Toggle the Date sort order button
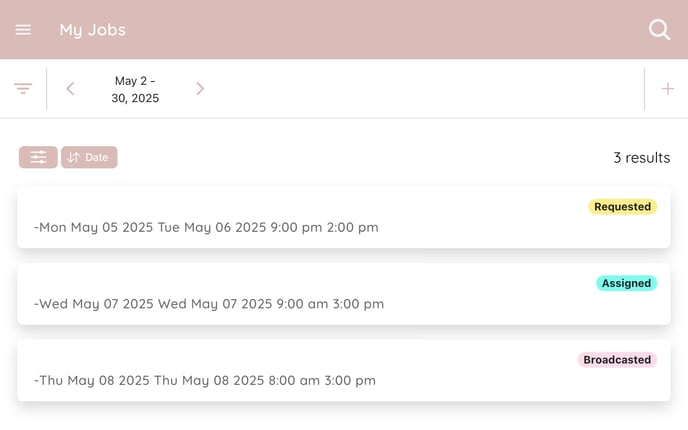Viewport: 688px width, 430px height. [x=89, y=157]
